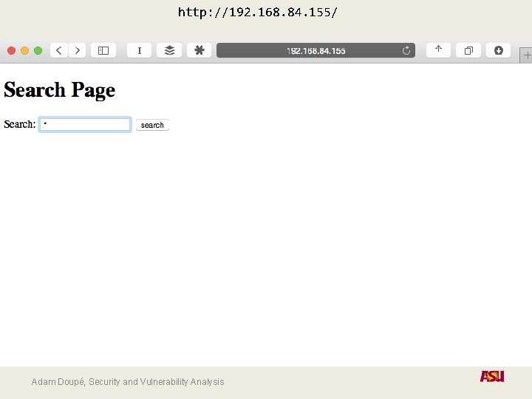
Task: Go back with the Safari back arrow
Action: (x=59, y=50)
